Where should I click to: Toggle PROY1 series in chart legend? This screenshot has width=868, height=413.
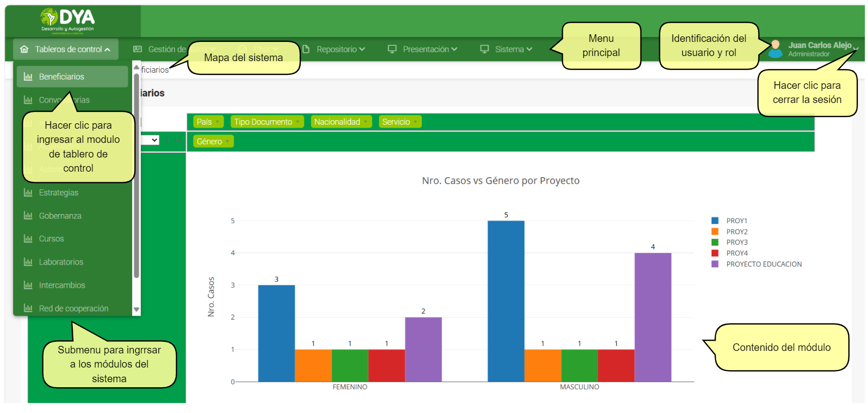point(736,221)
